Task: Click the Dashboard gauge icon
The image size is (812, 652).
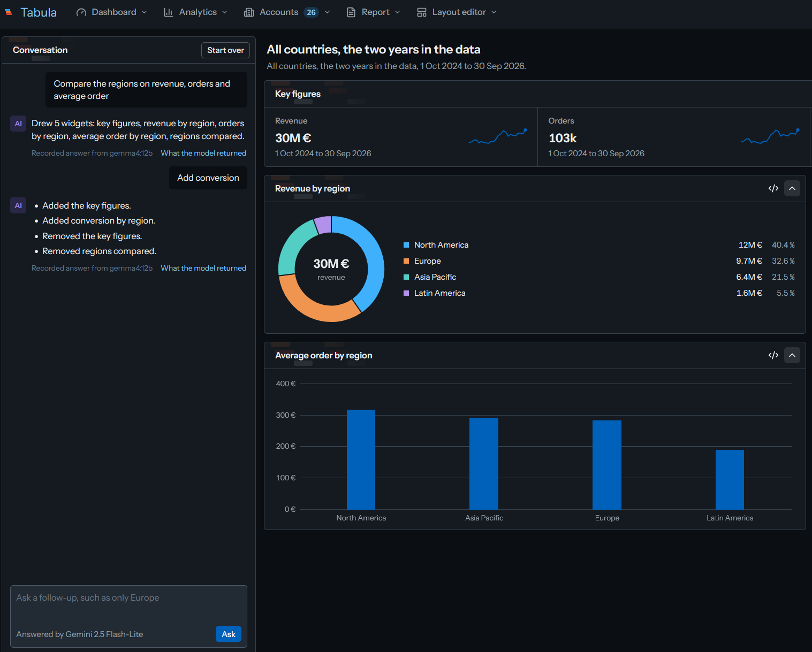Action: pyautogui.click(x=81, y=12)
